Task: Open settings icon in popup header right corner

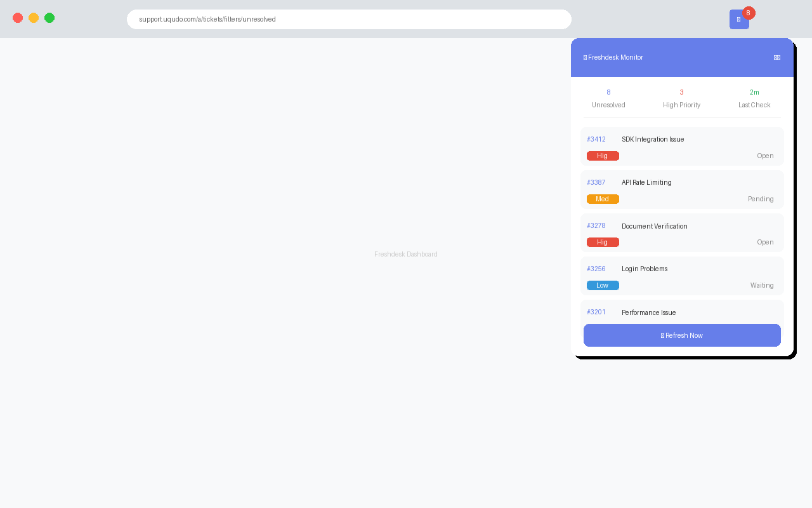Action: tap(776, 57)
